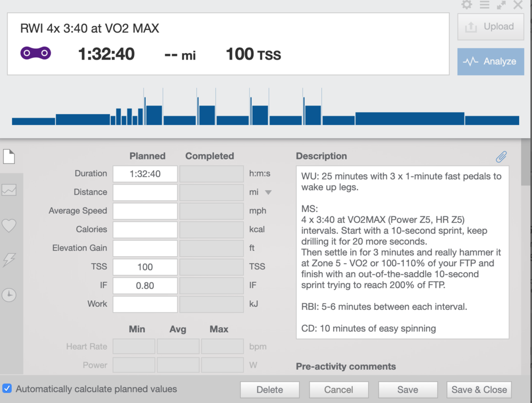Image resolution: width=532 pixels, height=403 pixels.
Task: Click the Delete button
Action: pyautogui.click(x=270, y=390)
